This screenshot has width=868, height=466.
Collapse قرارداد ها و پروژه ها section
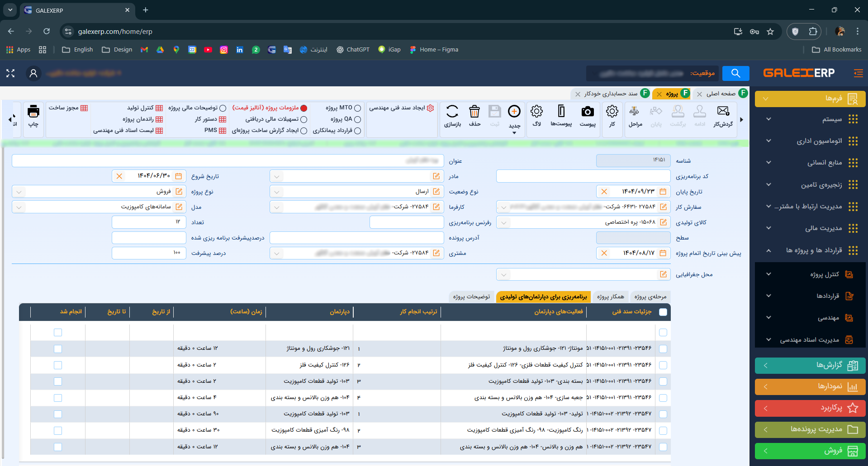(x=810, y=250)
